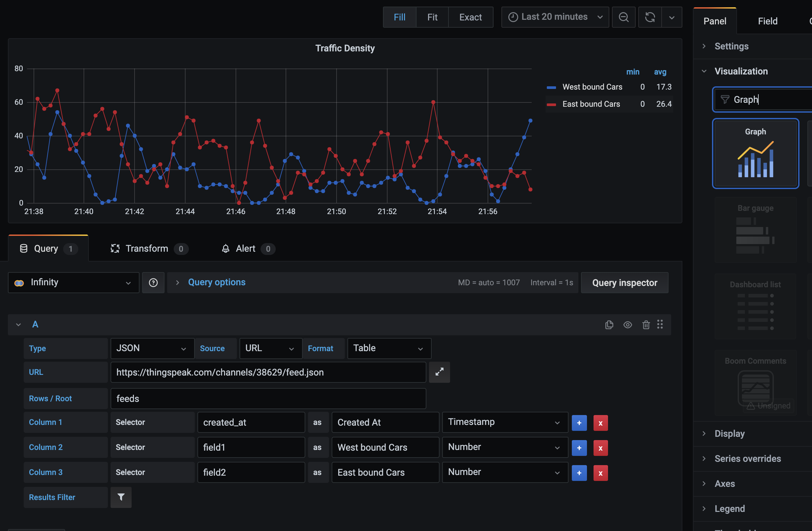Click inside the Rows / Root feeds field

tap(268, 398)
